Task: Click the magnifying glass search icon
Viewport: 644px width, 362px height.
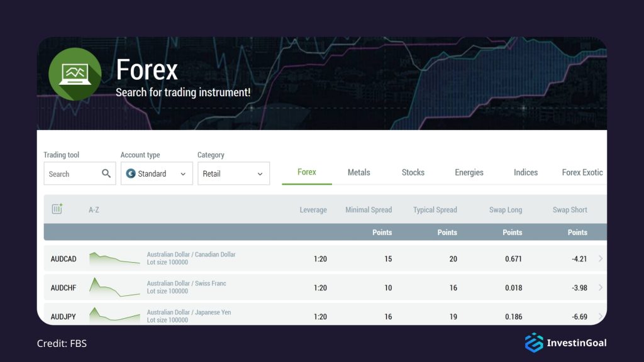Action: [x=106, y=173]
